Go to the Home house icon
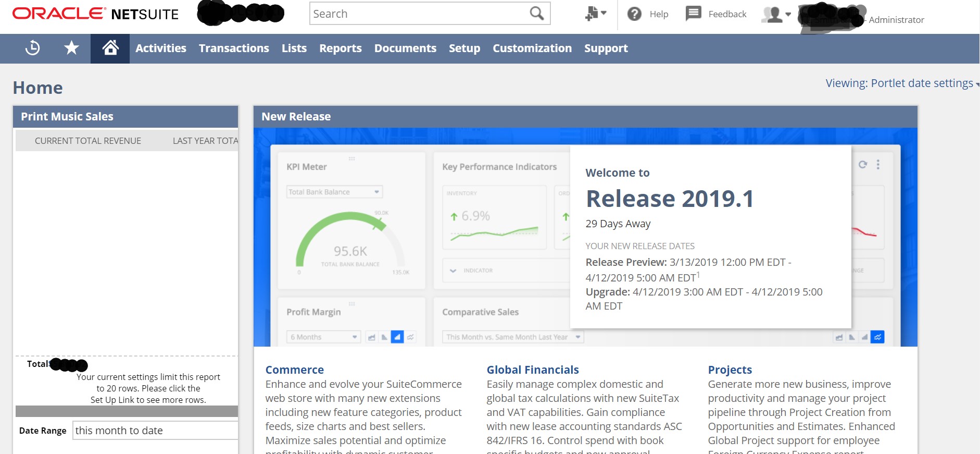The image size is (980, 454). pos(110,48)
